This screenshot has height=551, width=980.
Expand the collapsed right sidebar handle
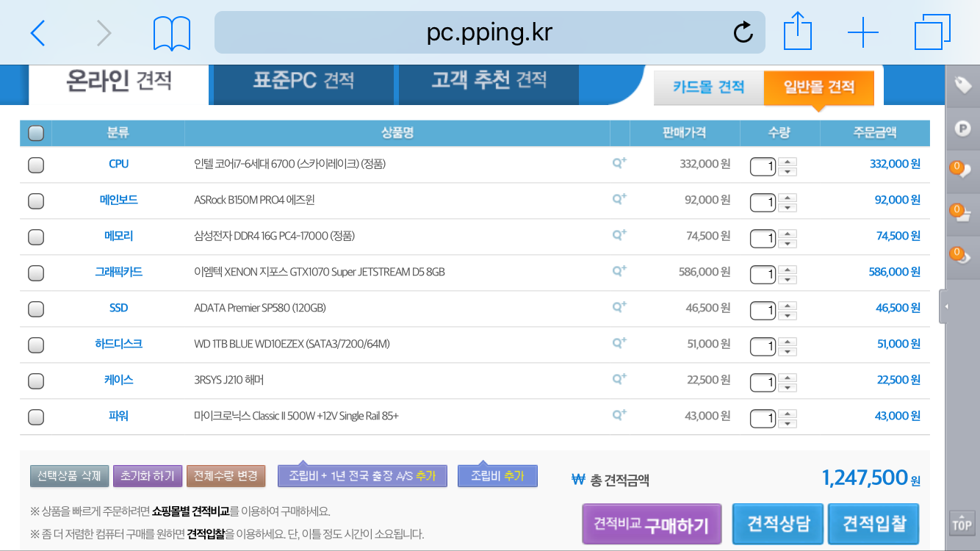[944, 307]
